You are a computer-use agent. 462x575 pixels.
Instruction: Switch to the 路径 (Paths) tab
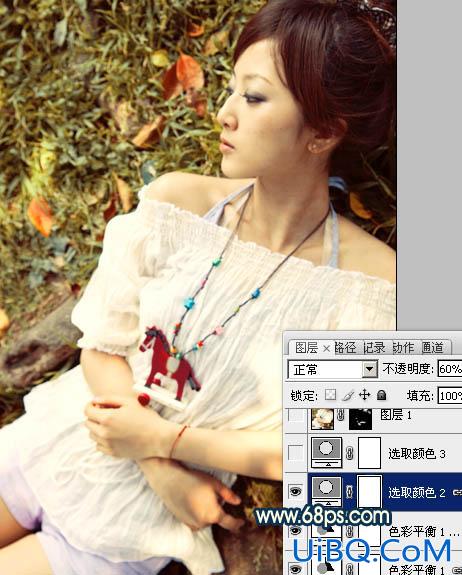click(345, 347)
